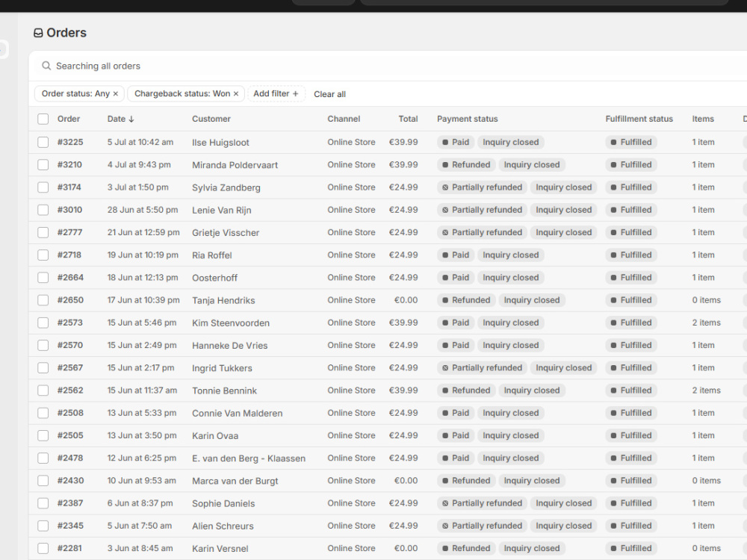Click the Channel column header
Screen dimensions: 747x560
point(344,119)
